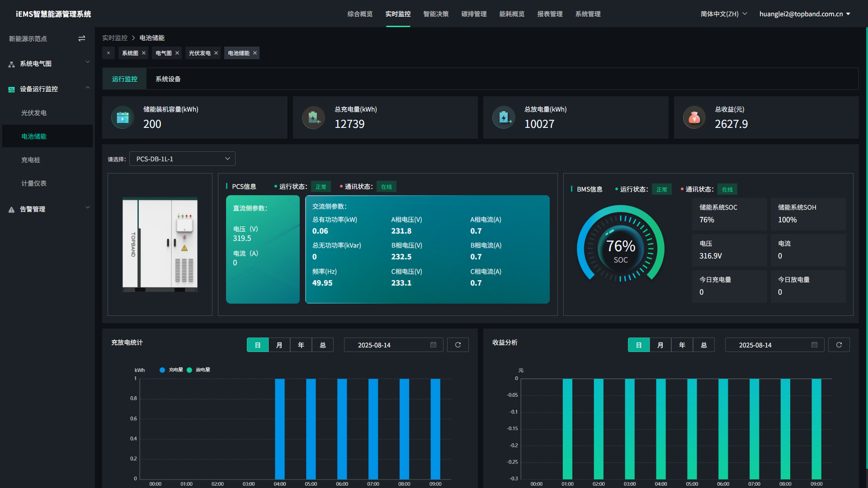Toggle the 放电量 legend off
This screenshot has width=868, height=488.
click(x=198, y=370)
